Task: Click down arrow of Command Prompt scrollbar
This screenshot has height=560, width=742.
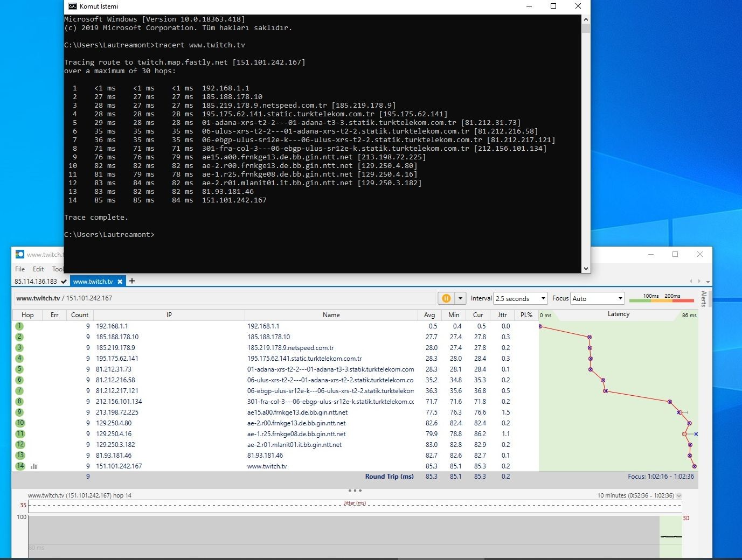Action: pyautogui.click(x=586, y=268)
